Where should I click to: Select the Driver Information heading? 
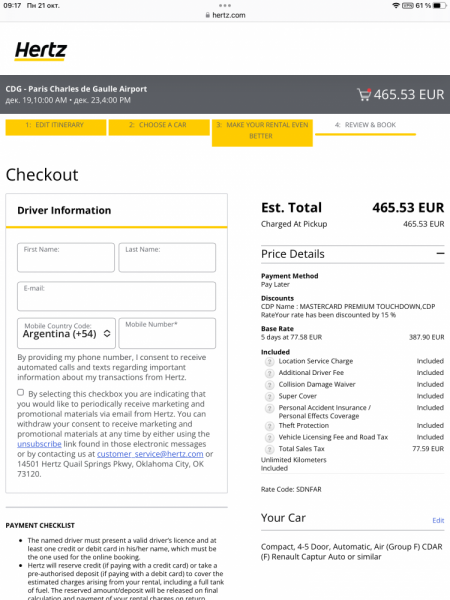(x=64, y=210)
